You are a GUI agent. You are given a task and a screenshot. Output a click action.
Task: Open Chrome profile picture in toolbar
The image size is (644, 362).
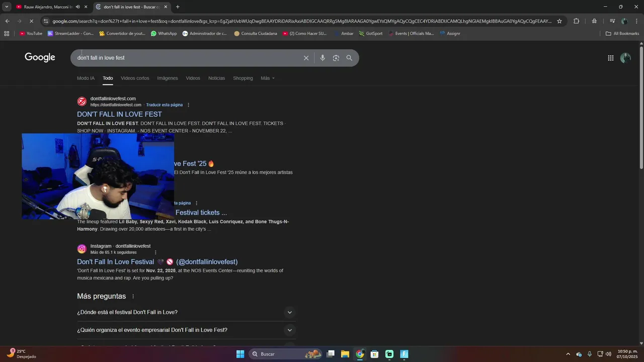(x=624, y=21)
